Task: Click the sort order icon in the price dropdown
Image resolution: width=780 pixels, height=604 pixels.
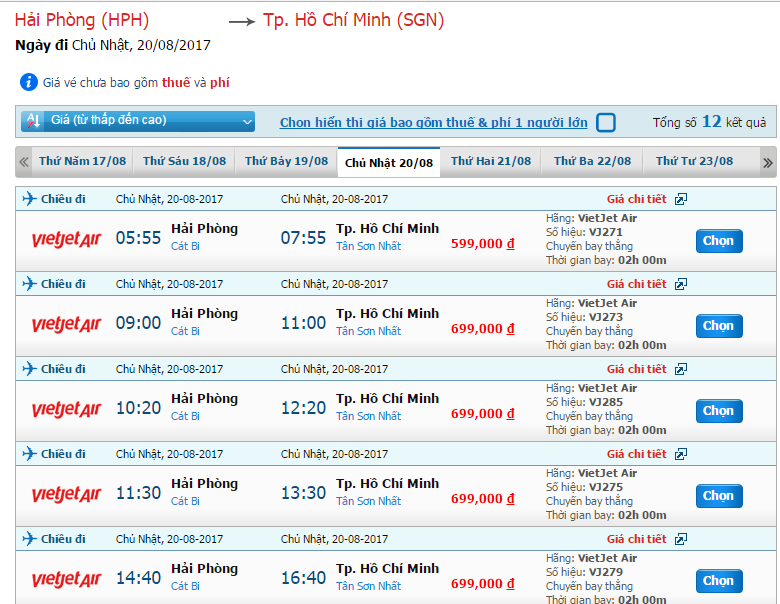Action: pos(33,121)
